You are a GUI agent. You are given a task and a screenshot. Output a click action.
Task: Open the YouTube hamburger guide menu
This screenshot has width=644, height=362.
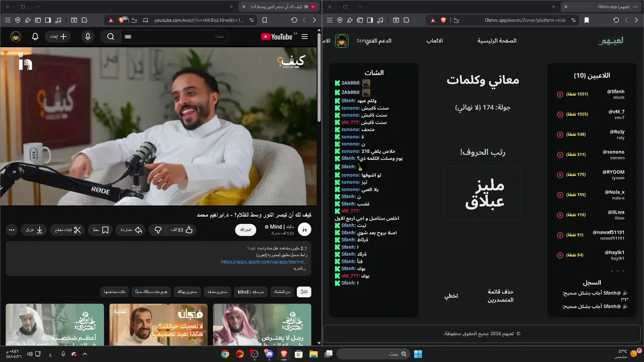click(304, 37)
